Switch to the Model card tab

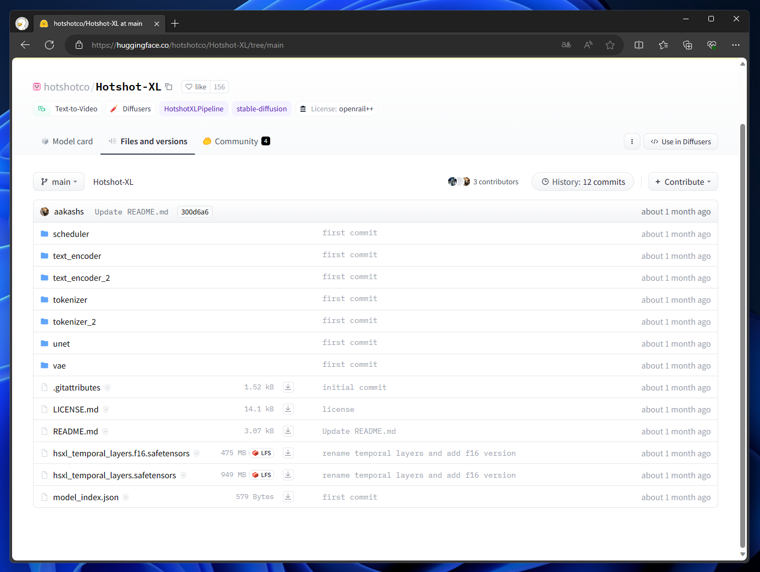[x=67, y=141]
